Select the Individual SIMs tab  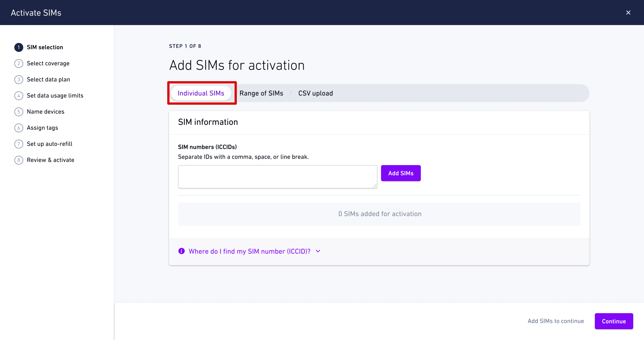pyautogui.click(x=201, y=93)
